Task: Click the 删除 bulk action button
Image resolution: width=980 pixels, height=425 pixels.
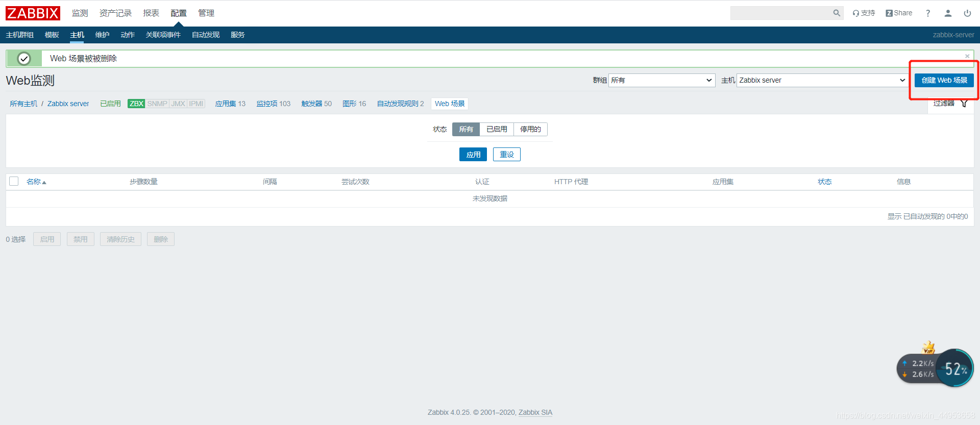Action: [x=161, y=239]
